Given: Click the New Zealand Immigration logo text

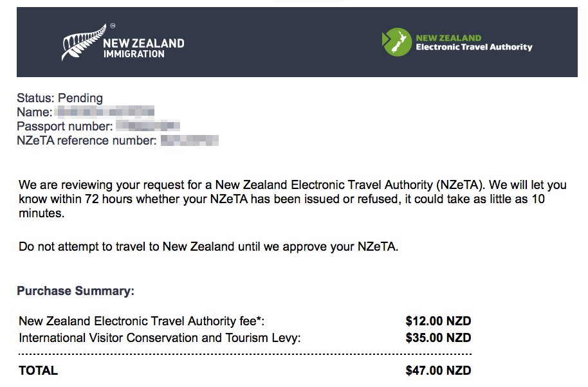Looking at the screenshot, I should tap(143, 48).
